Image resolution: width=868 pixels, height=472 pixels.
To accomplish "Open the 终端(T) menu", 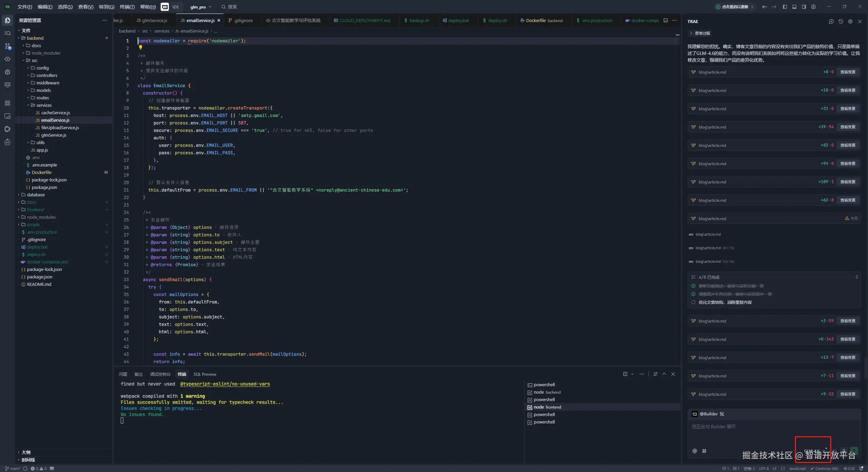I will point(127,7).
